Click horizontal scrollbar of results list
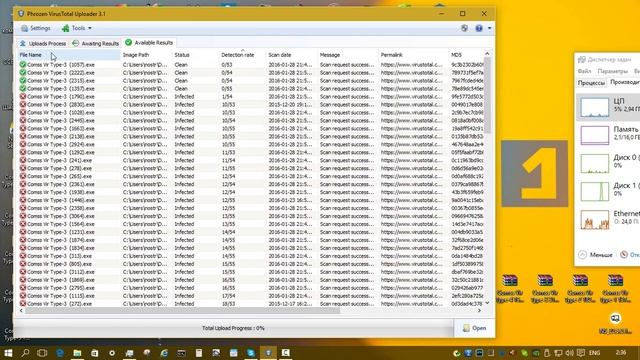 pyautogui.click(x=182, y=311)
